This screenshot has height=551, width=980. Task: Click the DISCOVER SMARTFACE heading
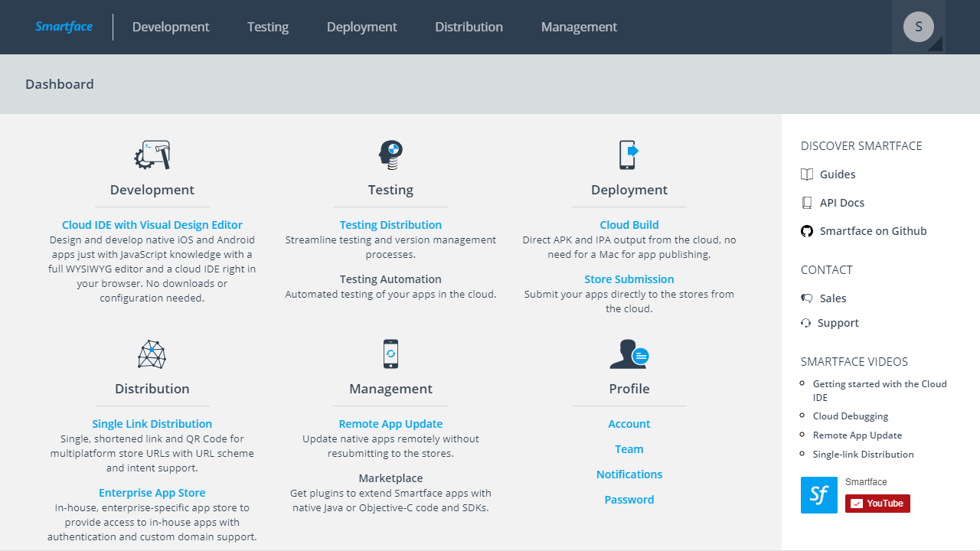pyautogui.click(x=861, y=146)
